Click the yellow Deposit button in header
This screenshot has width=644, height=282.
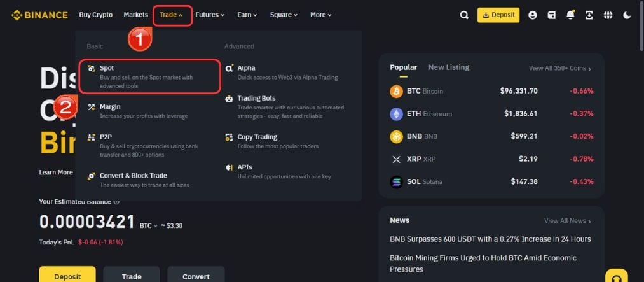pos(498,15)
